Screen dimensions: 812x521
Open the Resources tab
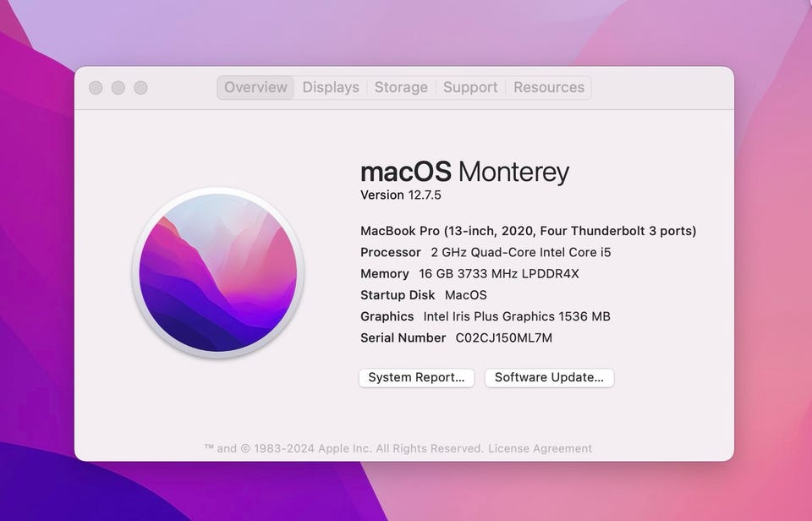tap(549, 87)
